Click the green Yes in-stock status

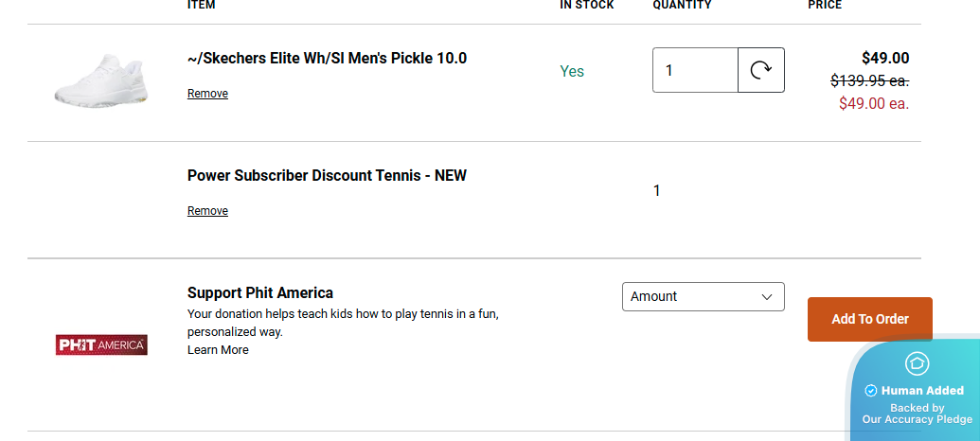pos(572,71)
